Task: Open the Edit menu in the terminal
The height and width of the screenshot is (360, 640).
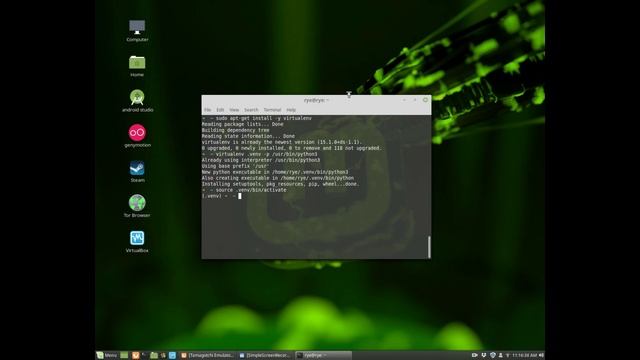Action: [x=220, y=110]
